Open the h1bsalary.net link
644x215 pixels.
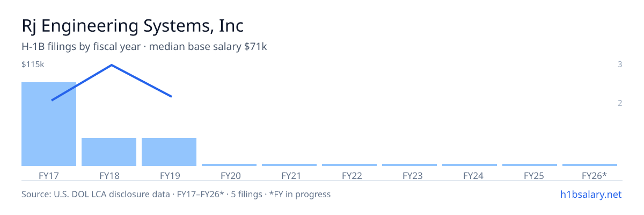pyautogui.click(x=590, y=194)
